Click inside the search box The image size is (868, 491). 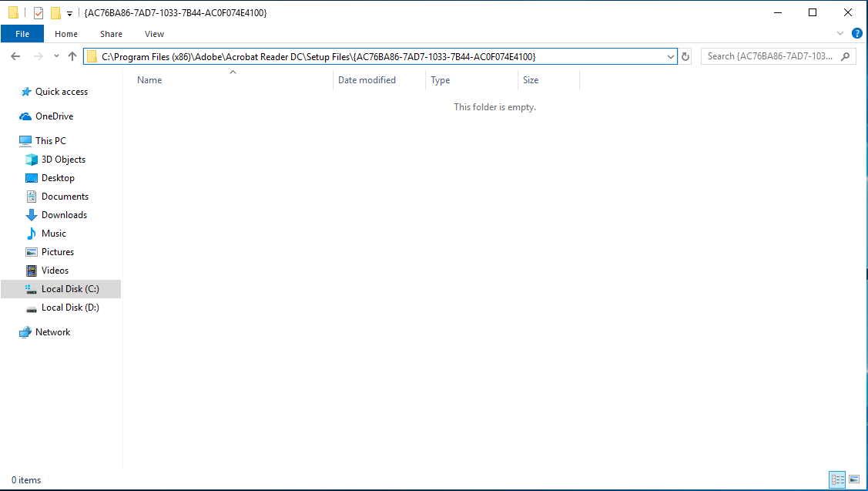(x=762, y=56)
